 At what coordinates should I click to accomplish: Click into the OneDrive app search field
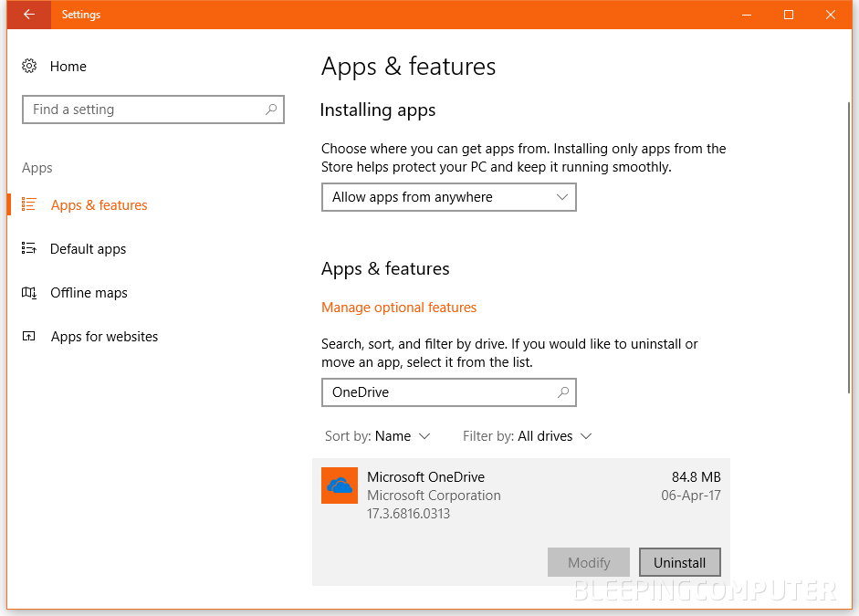[x=449, y=392]
